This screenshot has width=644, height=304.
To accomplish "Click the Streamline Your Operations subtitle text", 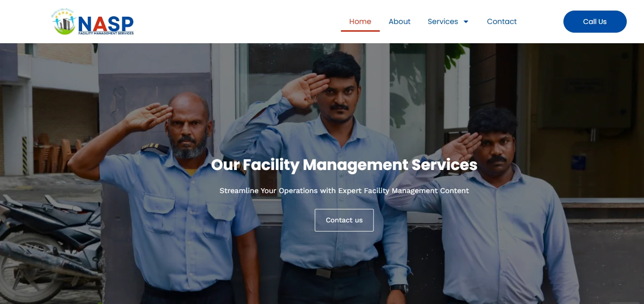I will (344, 191).
